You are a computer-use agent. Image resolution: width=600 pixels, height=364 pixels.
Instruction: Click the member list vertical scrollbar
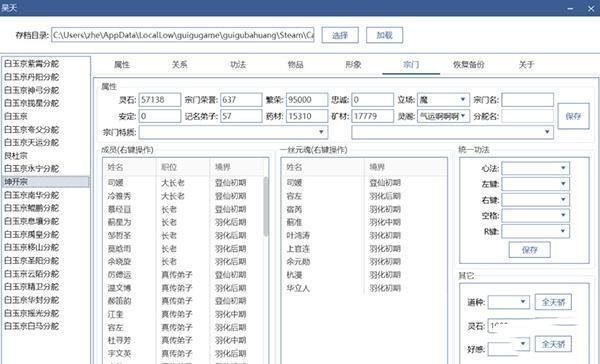(x=266, y=207)
